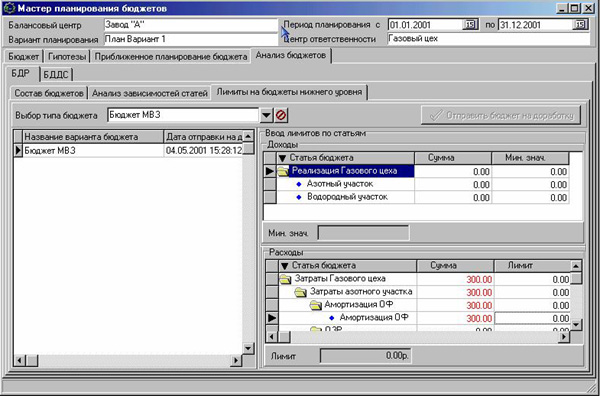Click folder icon of Затраты азотного участка
The image size is (600, 396).
click(300, 293)
